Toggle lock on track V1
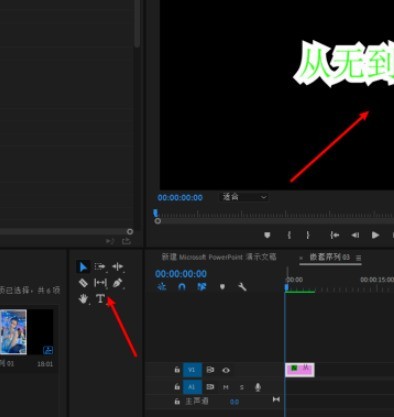The image size is (394, 417). pyautogui.click(x=177, y=370)
